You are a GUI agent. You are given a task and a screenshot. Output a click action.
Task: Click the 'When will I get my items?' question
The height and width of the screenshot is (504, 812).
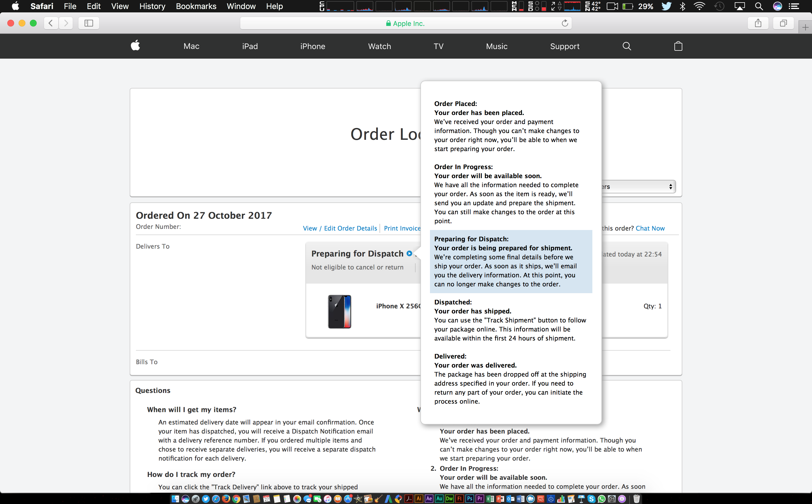(192, 410)
